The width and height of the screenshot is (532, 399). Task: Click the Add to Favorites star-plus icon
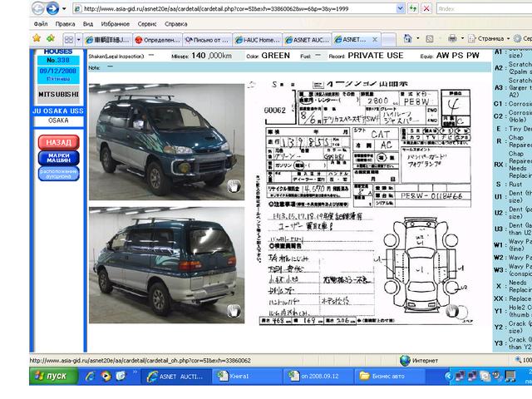(51, 38)
